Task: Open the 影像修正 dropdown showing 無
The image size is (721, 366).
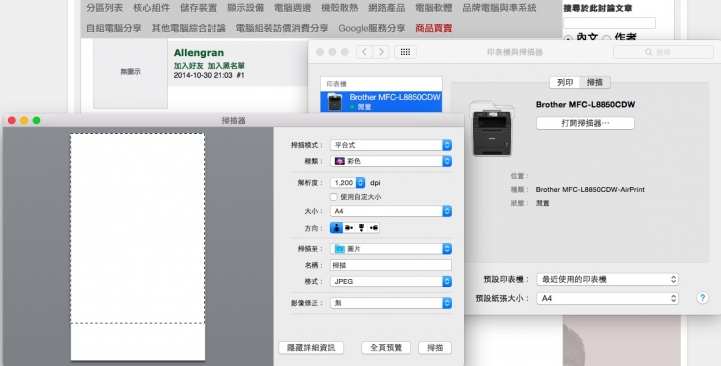Action: (x=391, y=303)
